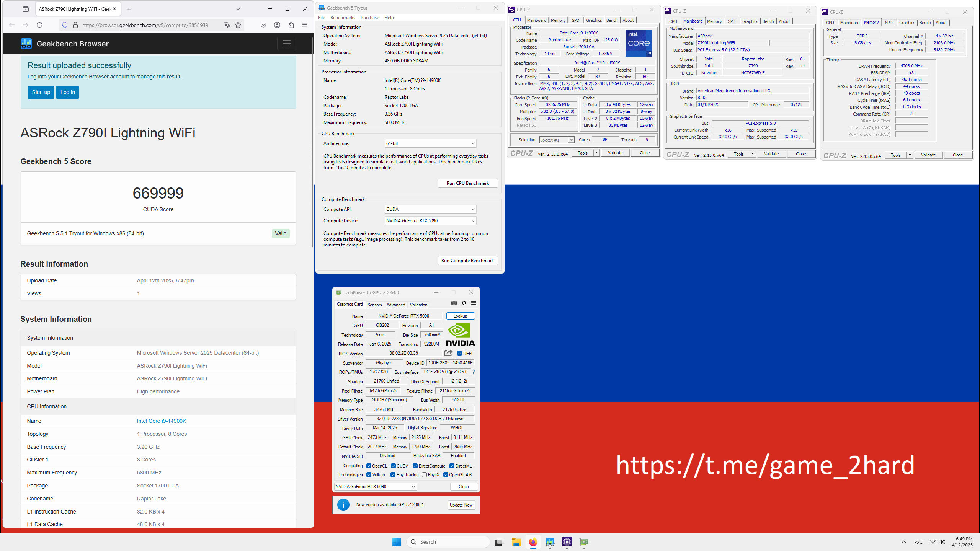Screen dimensions: 980x551
Task: Click Update Now in GPU-Z notice
Action: pyautogui.click(x=461, y=505)
